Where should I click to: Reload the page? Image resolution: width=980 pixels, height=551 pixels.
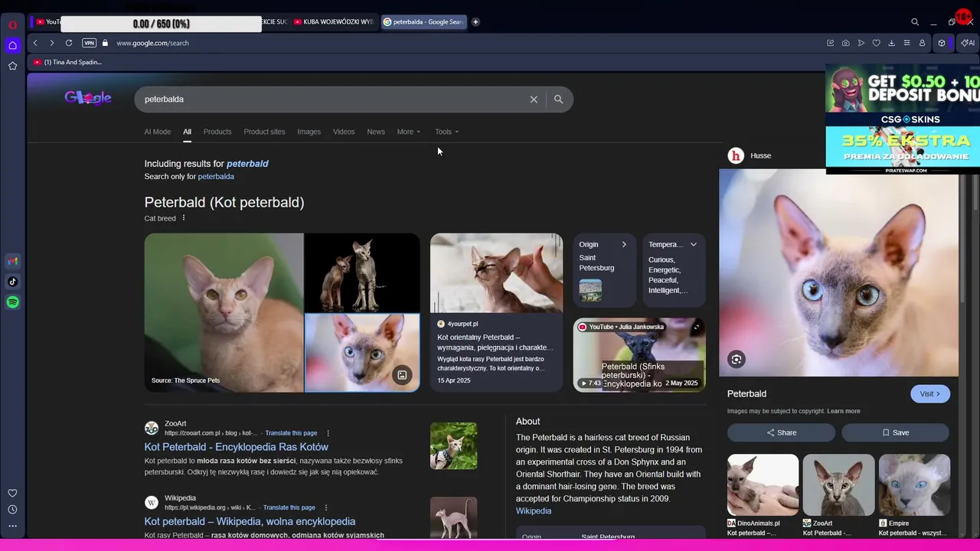[69, 43]
